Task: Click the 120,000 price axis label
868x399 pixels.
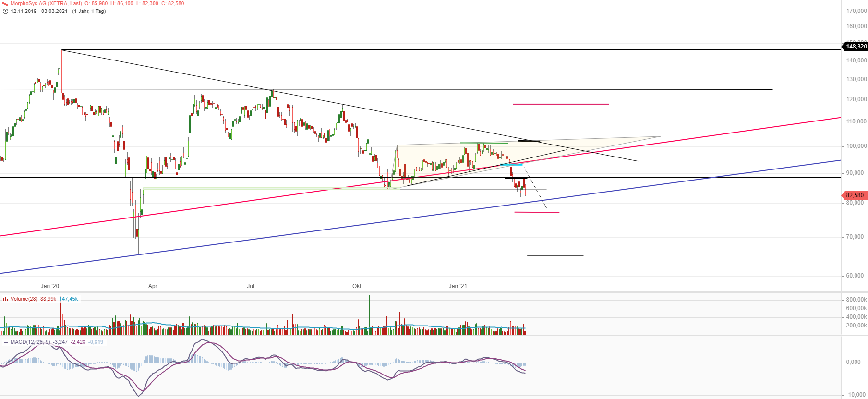Action: pos(856,99)
